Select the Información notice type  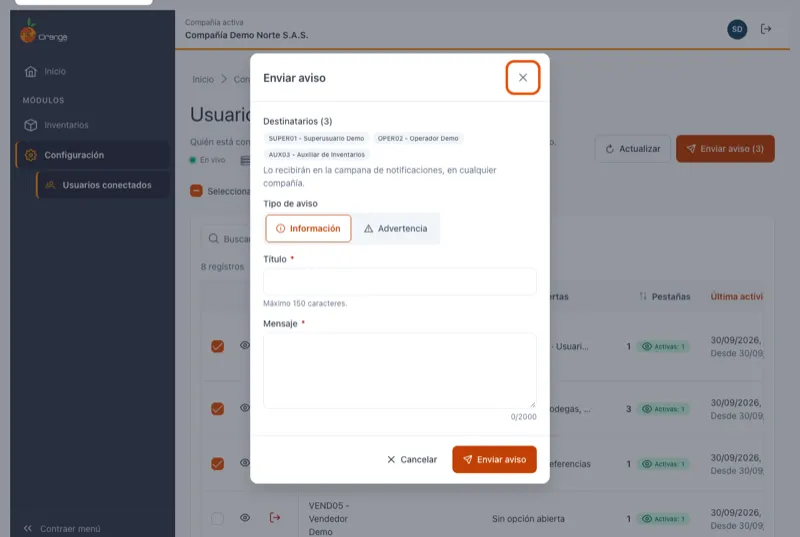[x=308, y=228]
